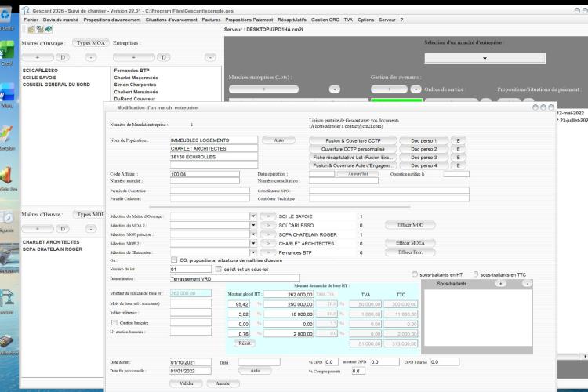Click the D button under Maîtres d'Ouvrage
Viewport: 588px width, 392px height.
click(63, 57)
